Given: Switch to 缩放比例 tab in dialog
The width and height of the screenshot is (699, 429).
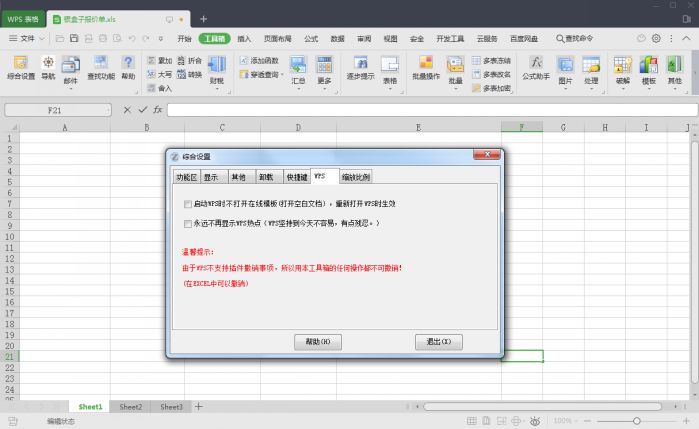Looking at the screenshot, I should click(355, 177).
